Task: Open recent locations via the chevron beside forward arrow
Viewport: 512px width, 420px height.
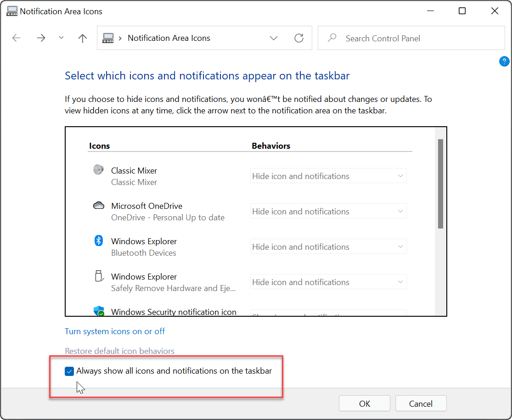Action: [x=61, y=38]
